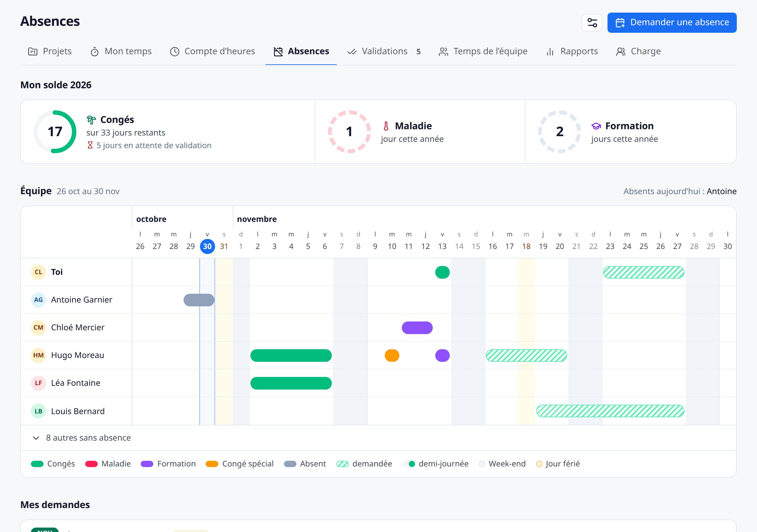Viewport: 757px width, 532px height.
Task: Open Antoine Garnier's grey absence bar
Action: point(199,300)
